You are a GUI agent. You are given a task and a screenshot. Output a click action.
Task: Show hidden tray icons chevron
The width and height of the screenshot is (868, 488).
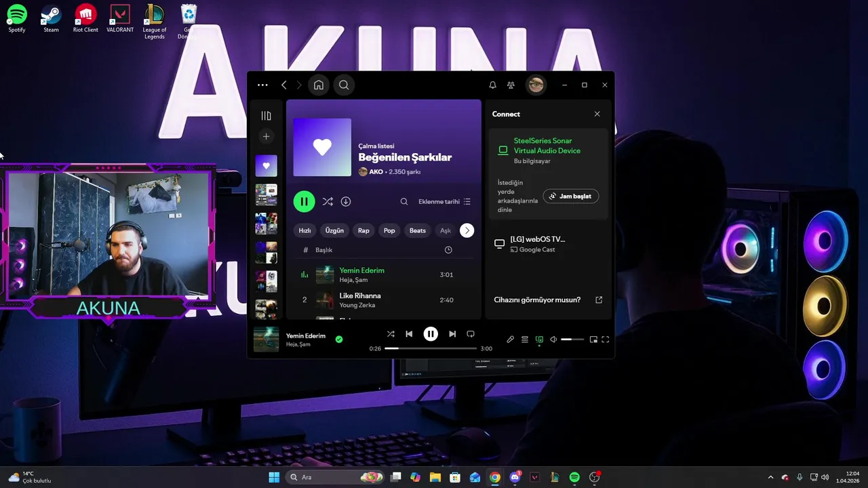(x=770, y=477)
